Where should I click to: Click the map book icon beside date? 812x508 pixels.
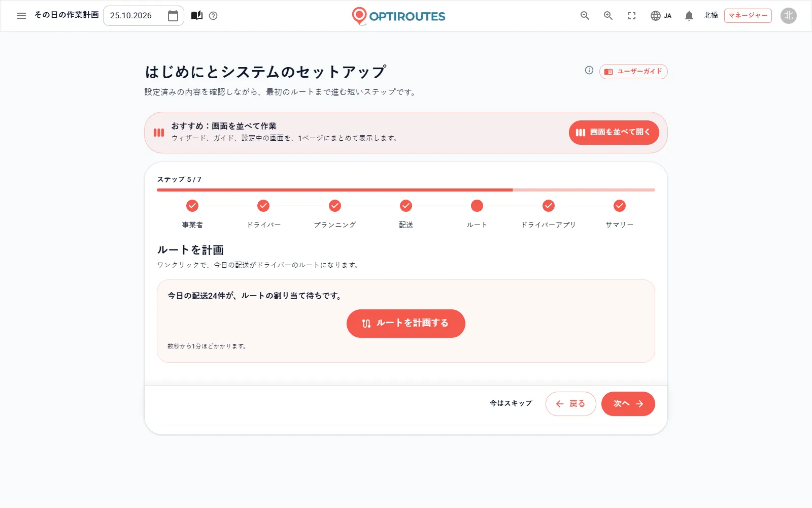coord(197,16)
